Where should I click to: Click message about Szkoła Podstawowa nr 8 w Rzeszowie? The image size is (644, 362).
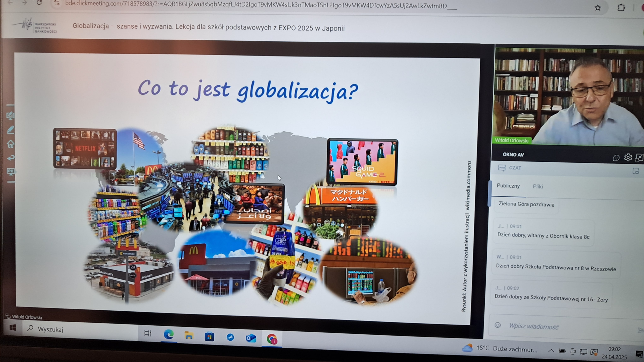[x=556, y=267]
